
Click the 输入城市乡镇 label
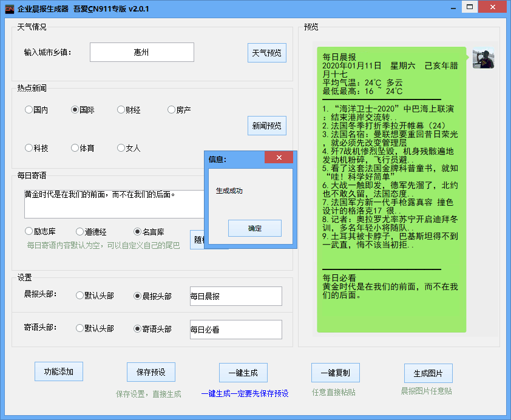47,52
